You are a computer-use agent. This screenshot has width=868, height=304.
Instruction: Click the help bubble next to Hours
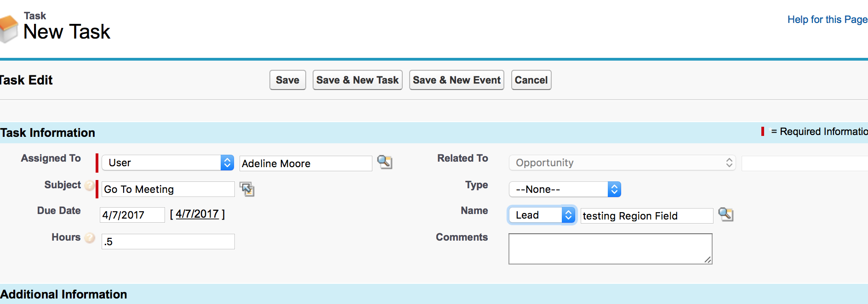(90, 237)
